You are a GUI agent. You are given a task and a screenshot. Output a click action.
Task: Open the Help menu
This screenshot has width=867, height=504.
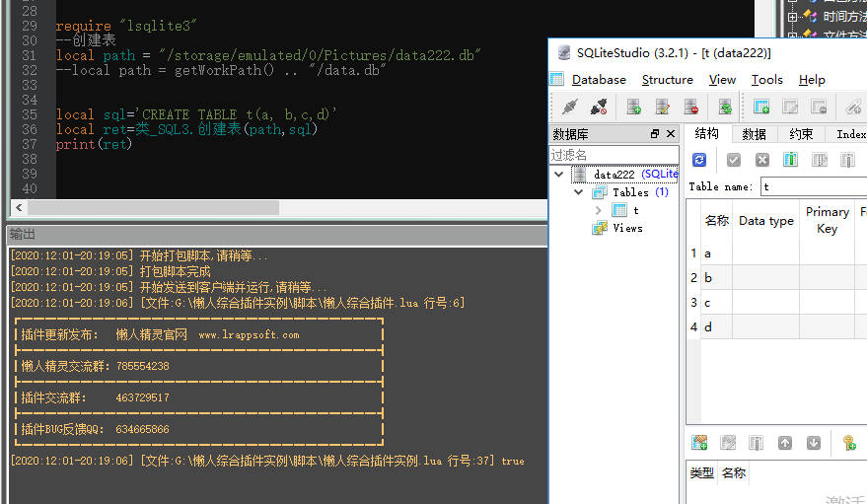click(x=812, y=80)
